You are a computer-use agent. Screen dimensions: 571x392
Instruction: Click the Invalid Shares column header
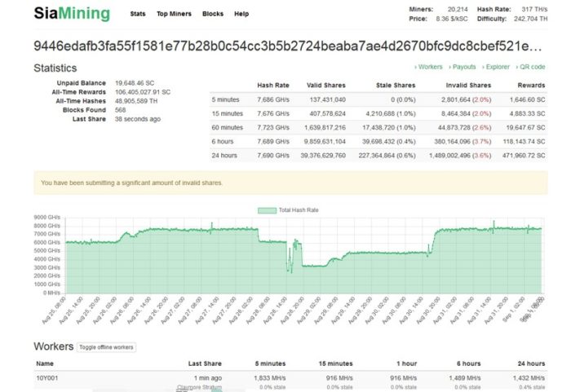pyautogui.click(x=468, y=86)
